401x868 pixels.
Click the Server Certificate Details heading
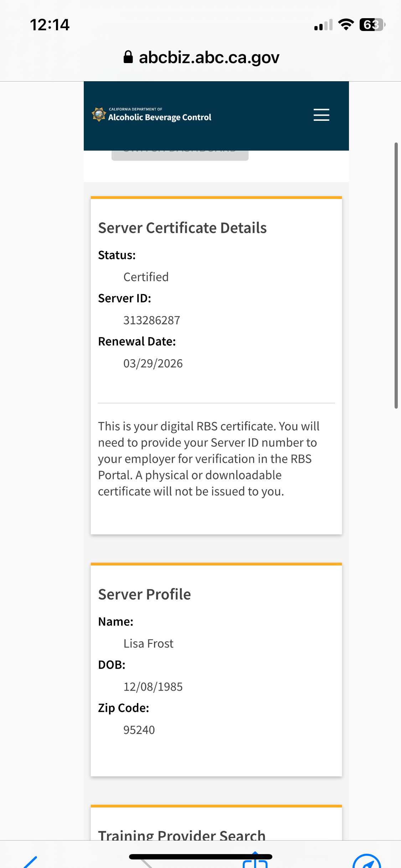pos(182,228)
